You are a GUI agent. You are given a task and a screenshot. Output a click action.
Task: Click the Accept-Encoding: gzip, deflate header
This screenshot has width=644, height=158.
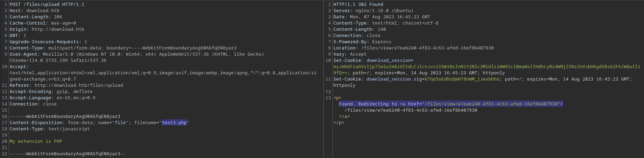51,92
